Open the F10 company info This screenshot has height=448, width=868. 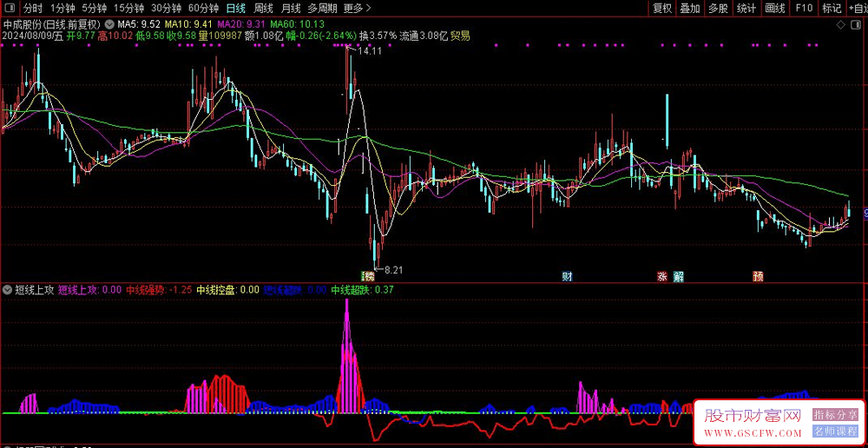pyautogui.click(x=804, y=8)
